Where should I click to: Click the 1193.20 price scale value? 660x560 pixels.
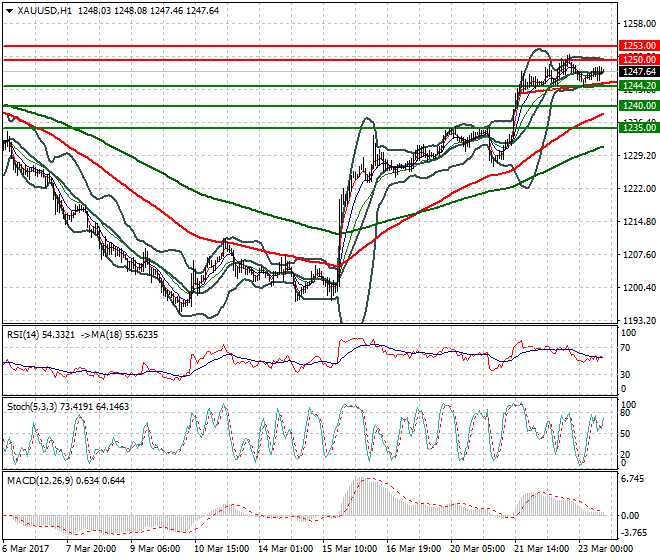point(639,320)
